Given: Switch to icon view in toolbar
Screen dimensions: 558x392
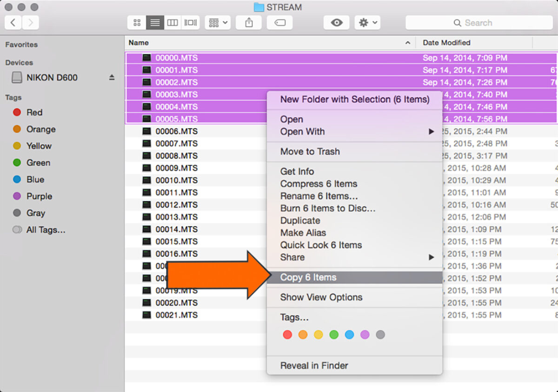Looking at the screenshot, I should 137,23.
